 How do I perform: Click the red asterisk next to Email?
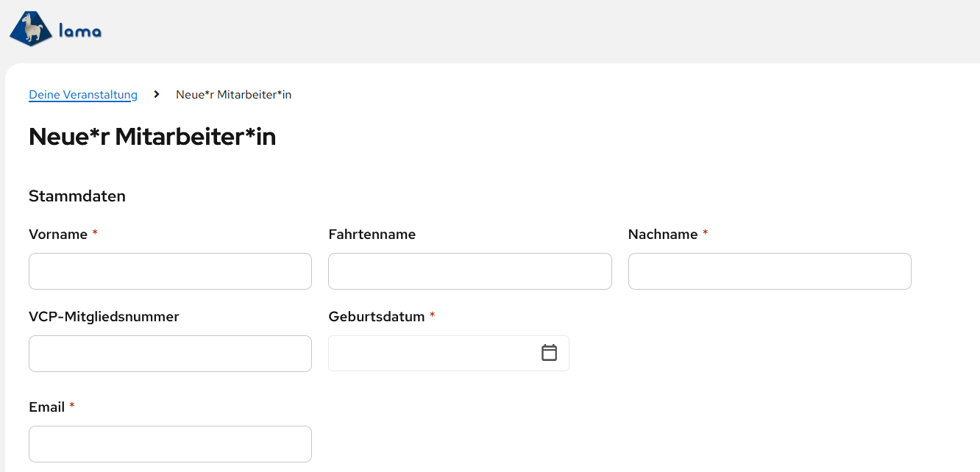71,405
